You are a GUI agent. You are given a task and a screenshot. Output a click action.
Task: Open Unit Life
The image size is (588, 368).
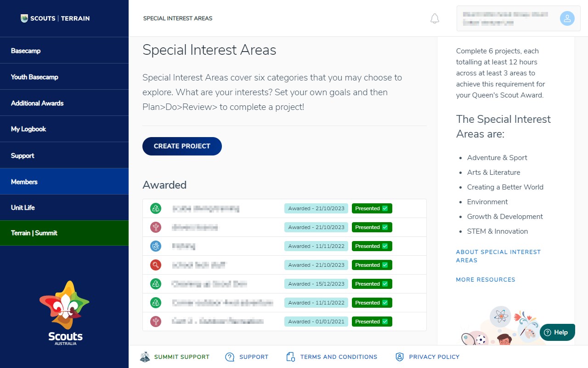pyautogui.click(x=64, y=207)
